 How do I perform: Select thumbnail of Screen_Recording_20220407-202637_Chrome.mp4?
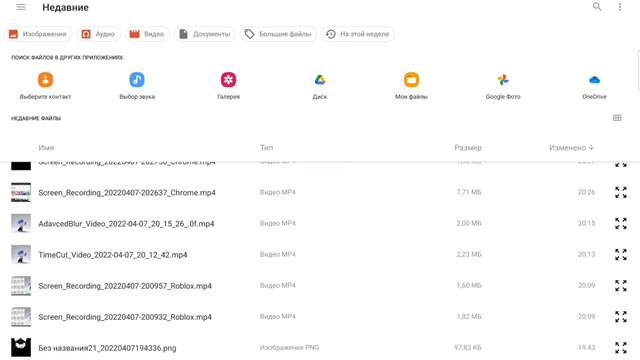click(x=21, y=192)
